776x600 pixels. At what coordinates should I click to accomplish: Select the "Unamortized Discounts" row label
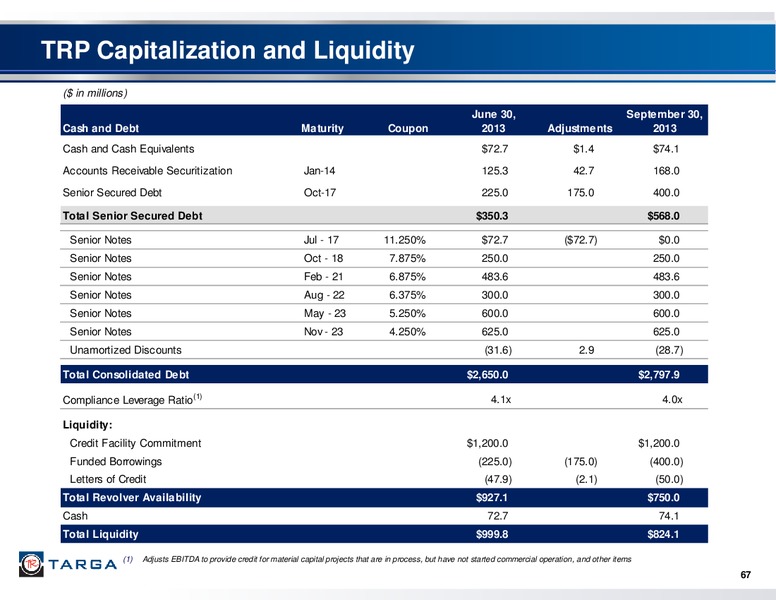click(x=125, y=350)
